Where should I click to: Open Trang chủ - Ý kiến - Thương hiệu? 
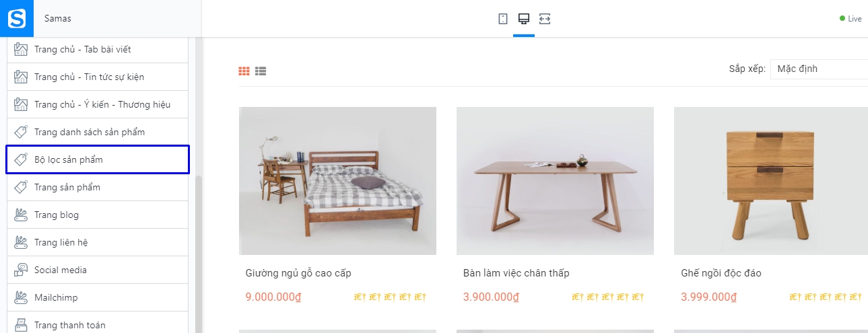point(98,105)
